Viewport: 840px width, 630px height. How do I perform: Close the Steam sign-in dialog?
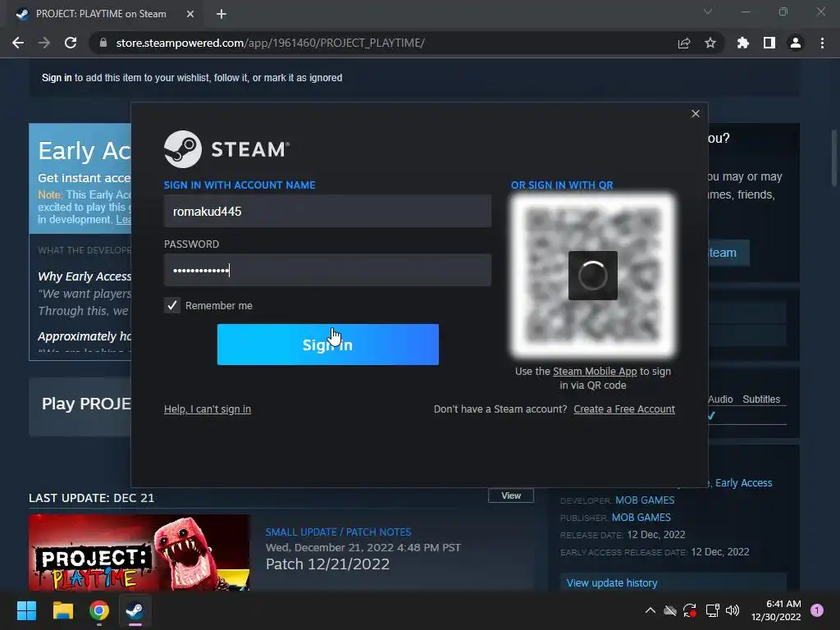click(x=696, y=113)
